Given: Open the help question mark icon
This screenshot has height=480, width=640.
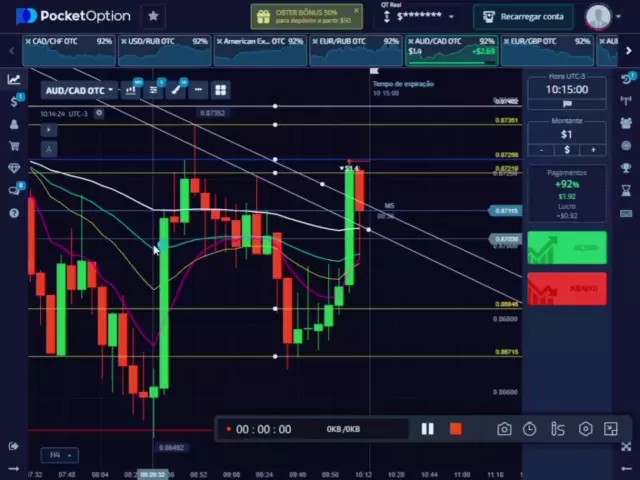Looking at the screenshot, I should pyautogui.click(x=14, y=213).
